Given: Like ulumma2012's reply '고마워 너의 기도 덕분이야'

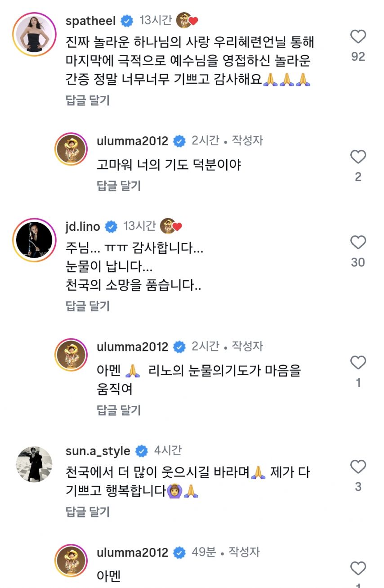Looking at the screenshot, I should tap(358, 157).
